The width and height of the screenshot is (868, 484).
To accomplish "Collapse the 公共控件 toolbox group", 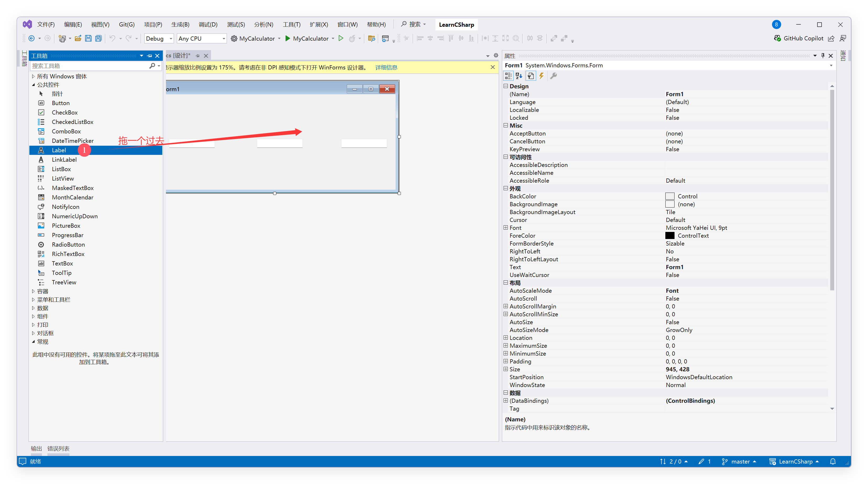I will coord(33,85).
